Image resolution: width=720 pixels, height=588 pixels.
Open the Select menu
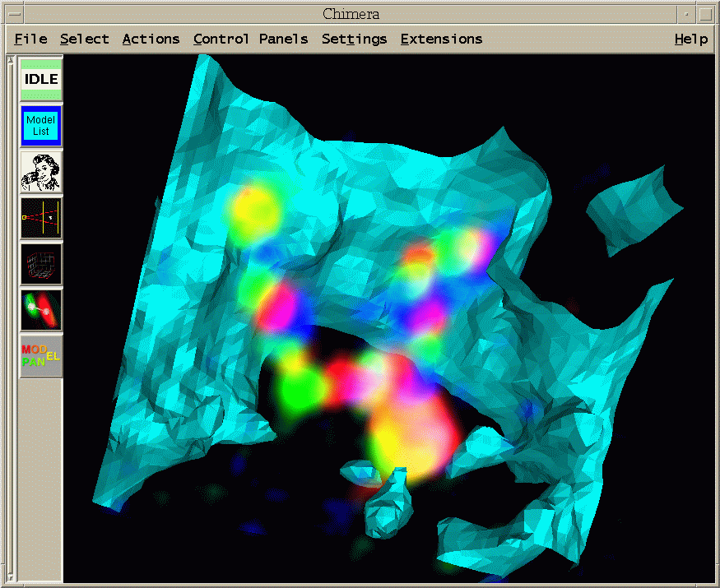click(x=85, y=39)
